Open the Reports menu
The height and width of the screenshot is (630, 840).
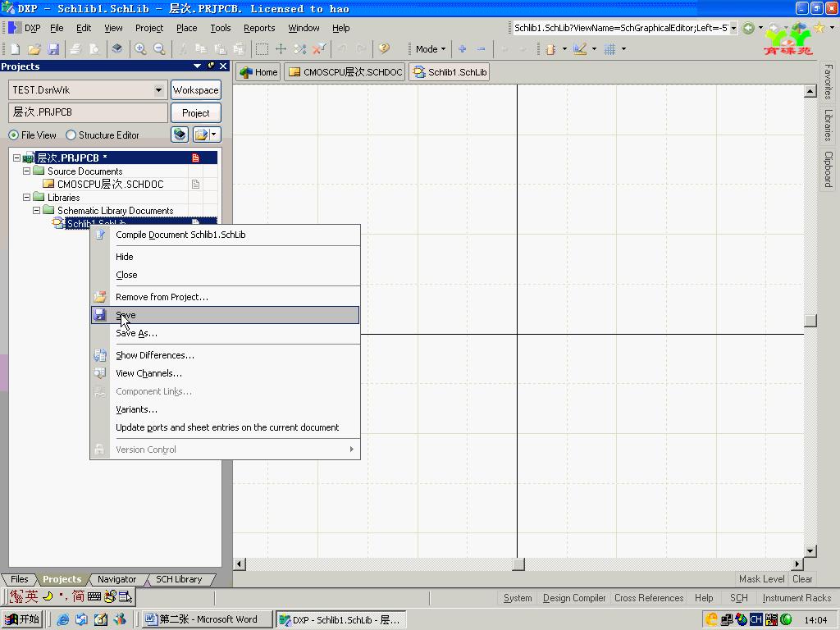(x=259, y=28)
